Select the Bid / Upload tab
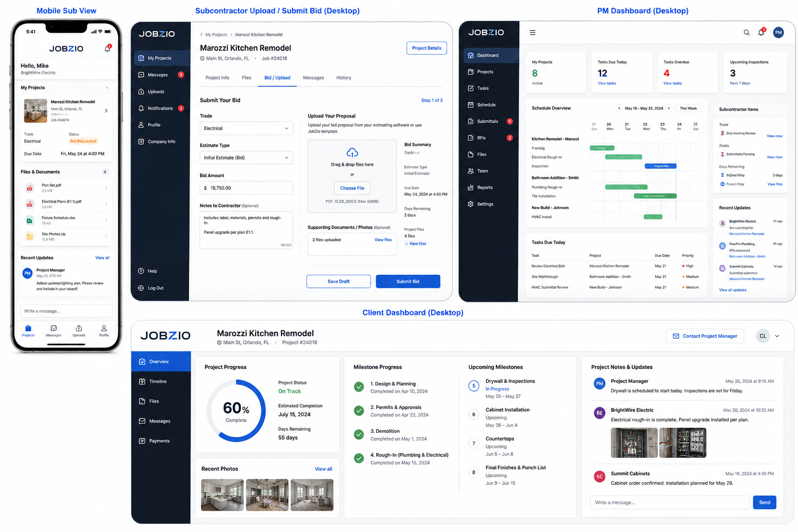This screenshot has width=798, height=532. click(x=277, y=78)
